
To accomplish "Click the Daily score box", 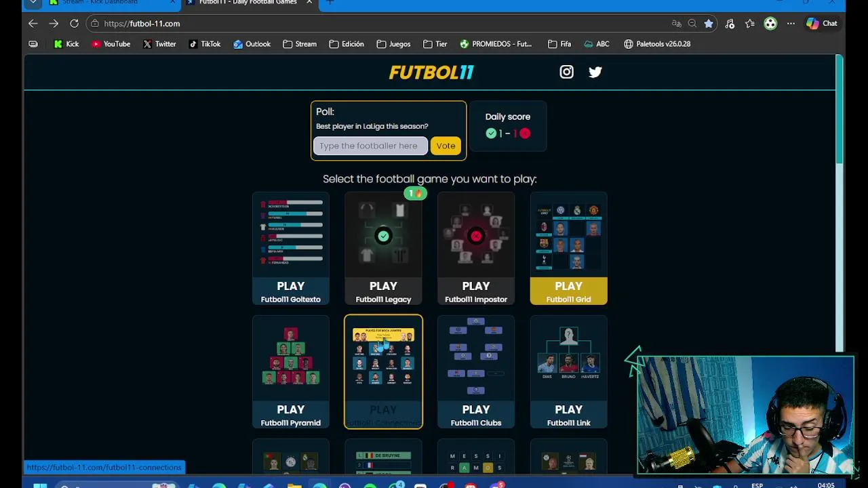I will tap(508, 126).
